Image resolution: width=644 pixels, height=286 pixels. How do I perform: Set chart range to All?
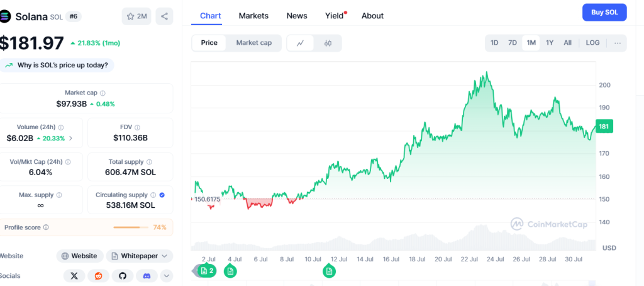[568, 43]
